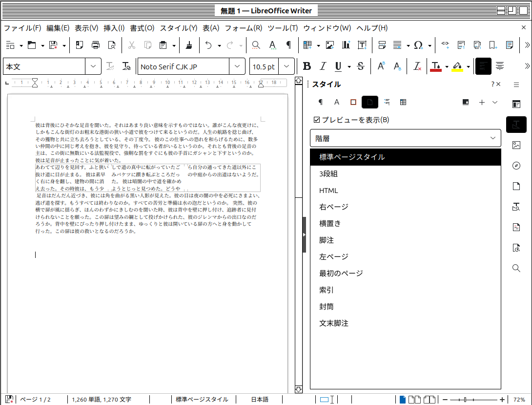
Task: Toggle Bold formatting
Action: coord(307,66)
